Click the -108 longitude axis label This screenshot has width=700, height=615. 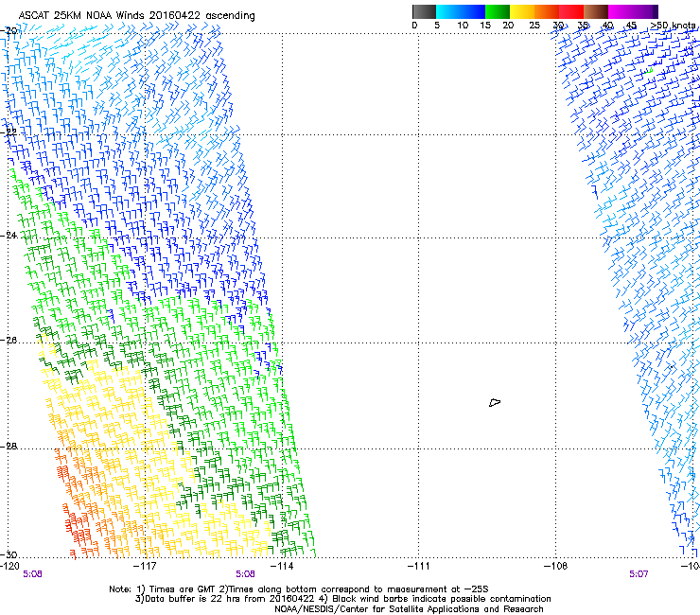tap(556, 567)
